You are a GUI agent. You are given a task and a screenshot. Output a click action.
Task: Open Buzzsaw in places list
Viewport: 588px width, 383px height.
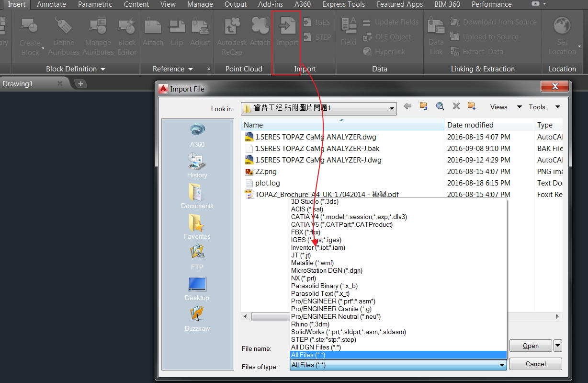click(197, 319)
